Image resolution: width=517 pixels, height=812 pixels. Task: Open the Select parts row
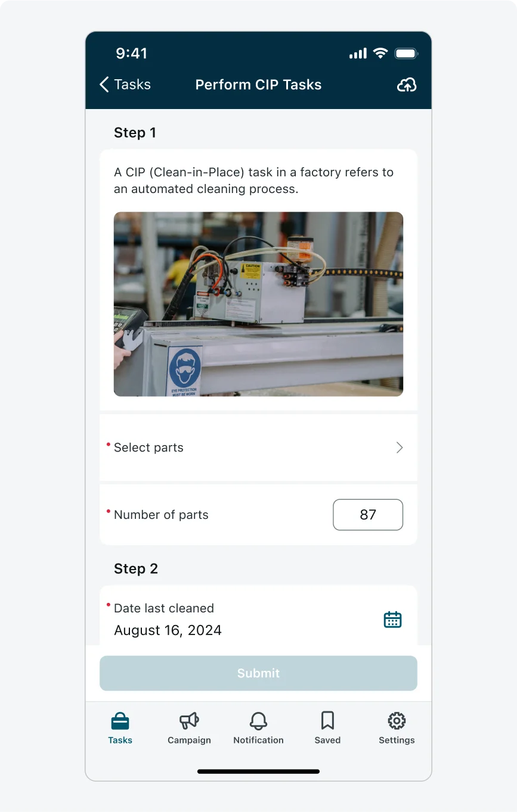click(x=258, y=447)
